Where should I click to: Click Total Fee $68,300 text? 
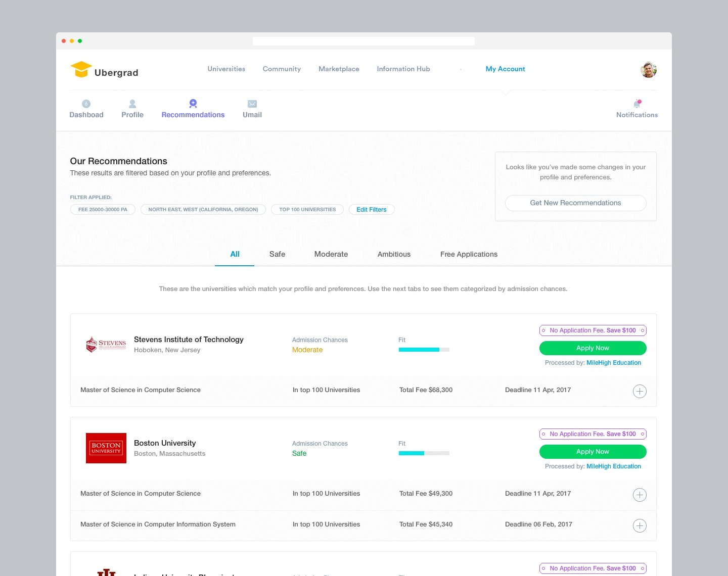point(426,390)
